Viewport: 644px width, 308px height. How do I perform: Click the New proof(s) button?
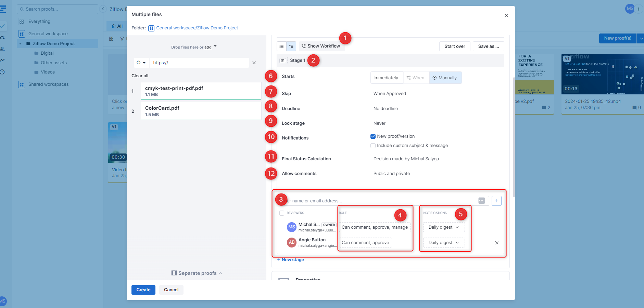[618, 38]
